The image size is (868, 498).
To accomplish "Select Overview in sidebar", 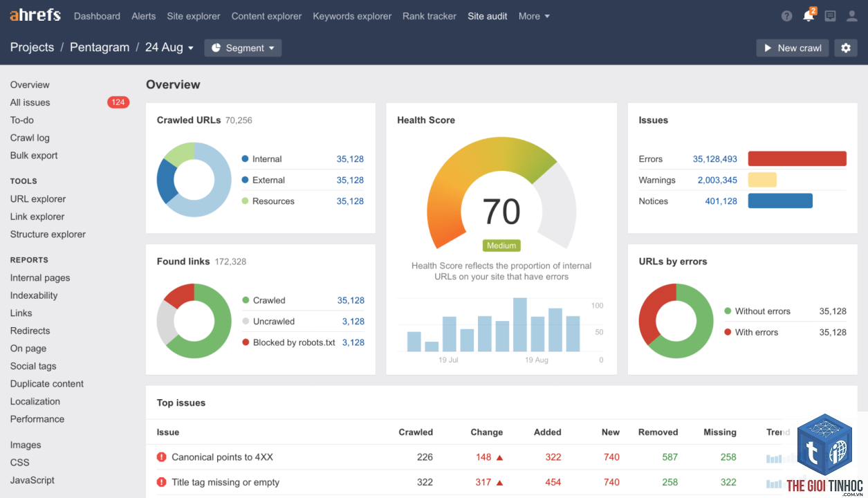I will click(30, 84).
